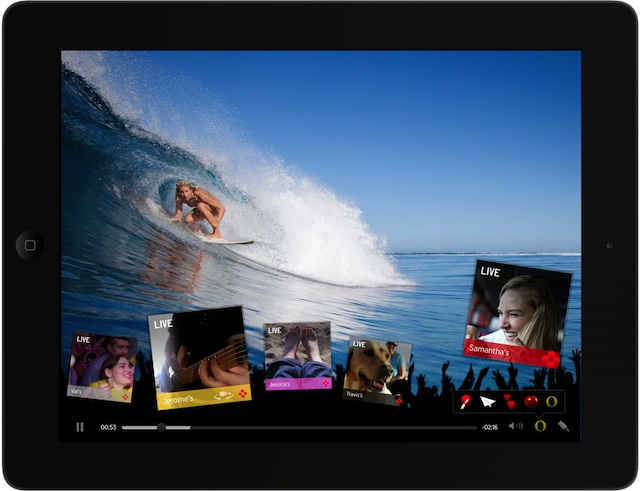Click the red dots icon on Jessica's card
Screen dimensions: 640x491
326,383
